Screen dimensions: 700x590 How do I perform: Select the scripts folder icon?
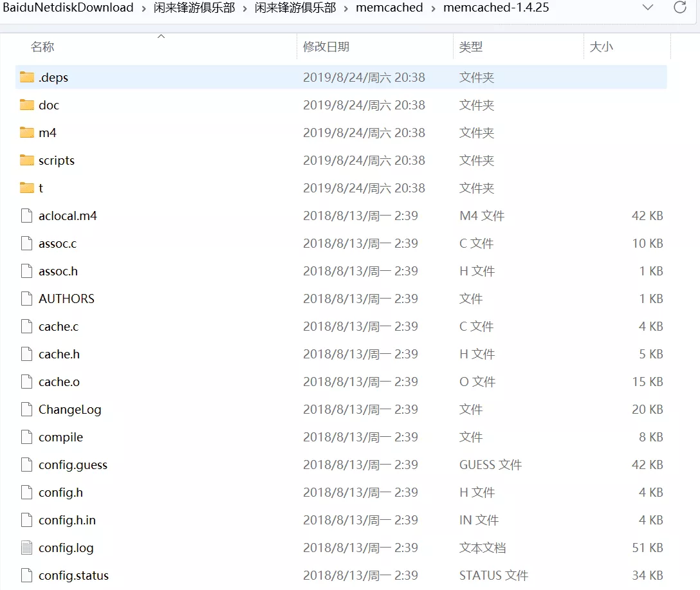tap(26, 160)
